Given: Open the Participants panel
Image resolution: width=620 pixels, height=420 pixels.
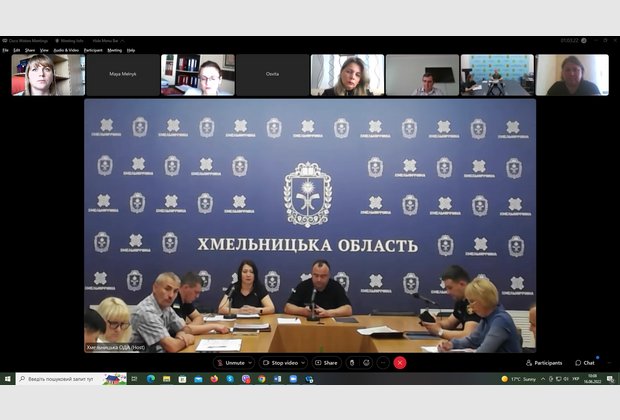Looking at the screenshot, I should (543, 363).
